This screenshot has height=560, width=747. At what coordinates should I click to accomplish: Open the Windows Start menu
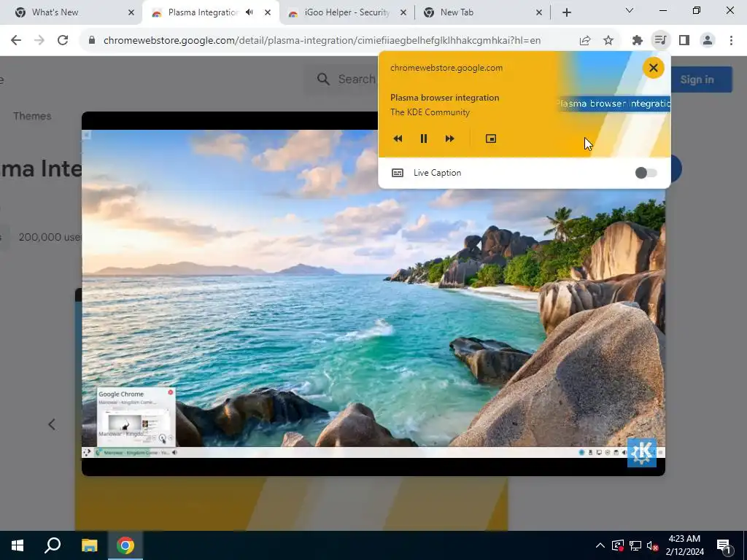pos(18,545)
